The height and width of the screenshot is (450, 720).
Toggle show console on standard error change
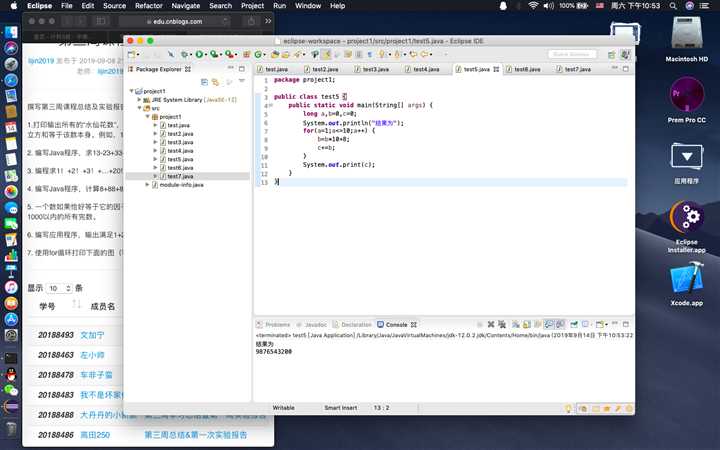click(560, 324)
